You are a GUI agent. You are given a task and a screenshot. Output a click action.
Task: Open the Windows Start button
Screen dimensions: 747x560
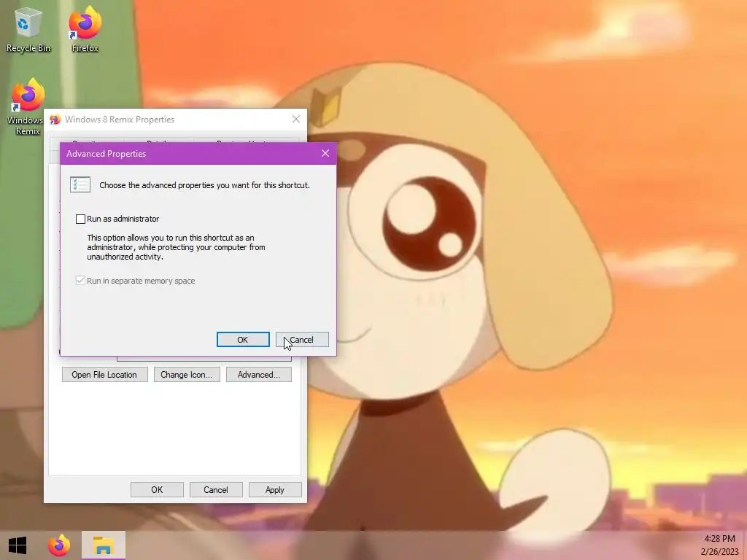point(18,545)
